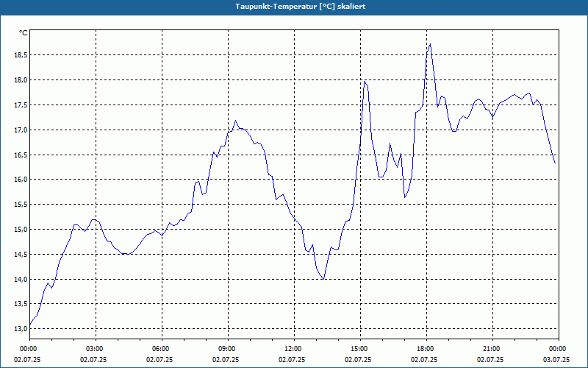The height and width of the screenshot is (368, 588).
Task: Click the 03:00 time axis label
Action: (x=96, y=349)
